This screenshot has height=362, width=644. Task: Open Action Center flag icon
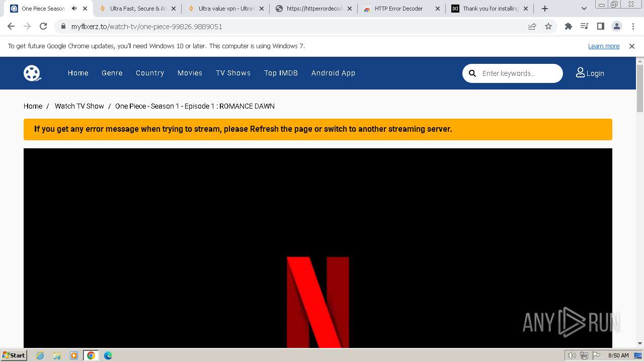pos(596,355)
